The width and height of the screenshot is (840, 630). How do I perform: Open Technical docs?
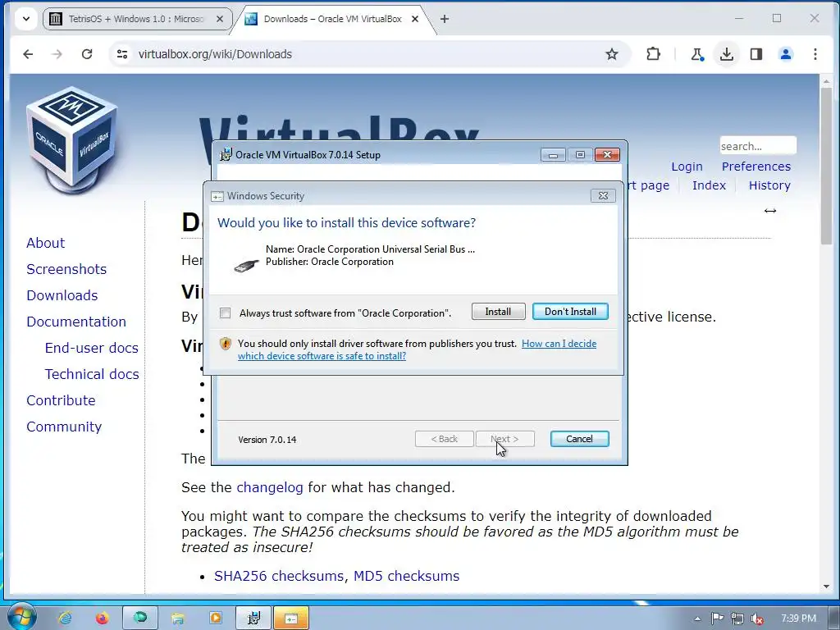click(x=92, y=374)
